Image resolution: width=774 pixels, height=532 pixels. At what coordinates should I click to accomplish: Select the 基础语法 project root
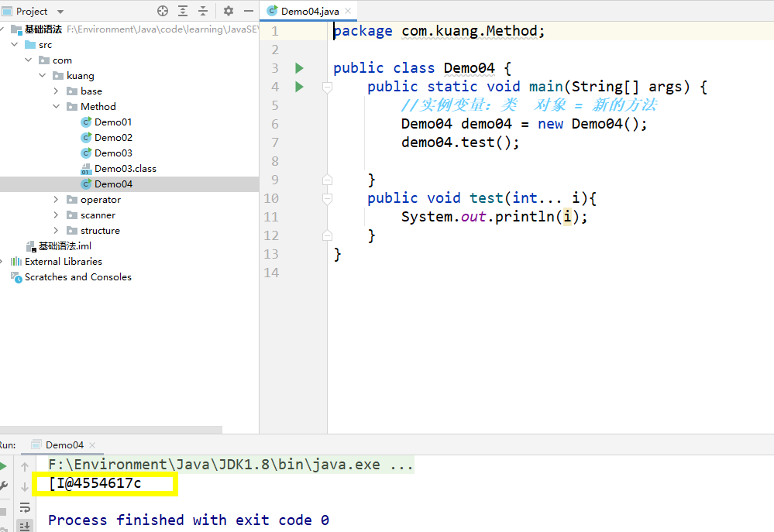(43, 29)
